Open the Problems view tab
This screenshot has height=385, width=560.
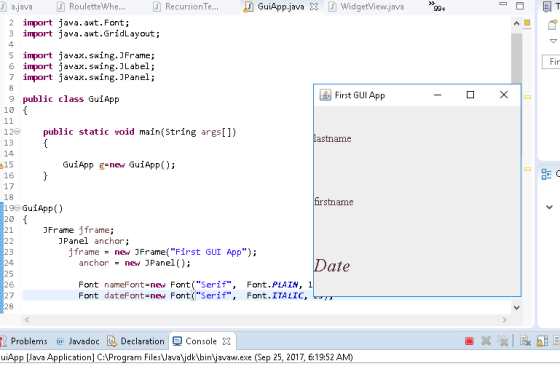[24, 341]
